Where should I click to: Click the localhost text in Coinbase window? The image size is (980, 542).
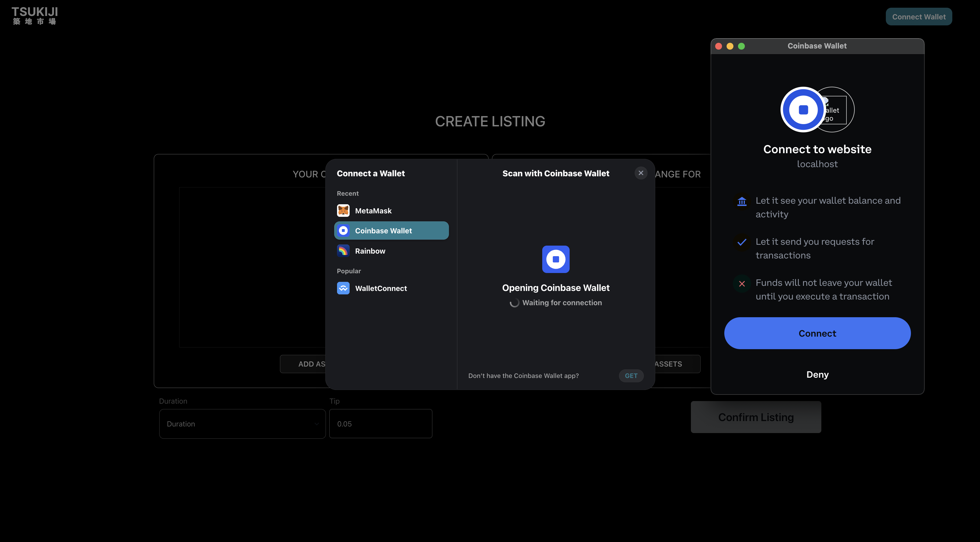tap(817, 164)
